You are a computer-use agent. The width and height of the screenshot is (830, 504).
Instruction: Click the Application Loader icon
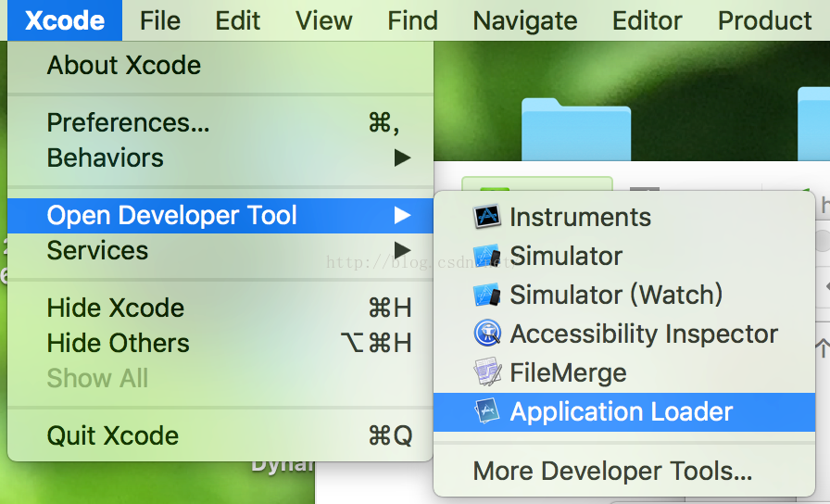click(x=487, y=412)
